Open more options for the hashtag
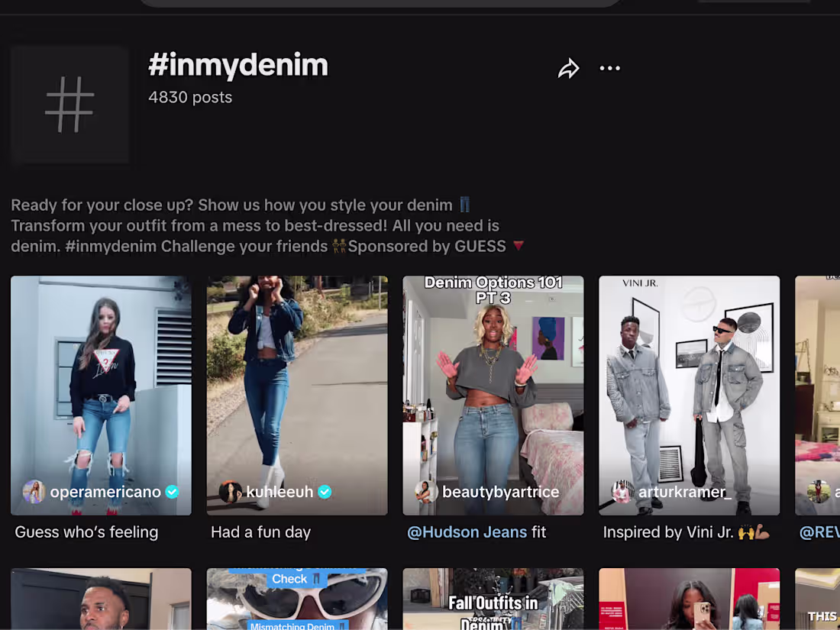Viewport: 840px width, 630px height. 609,68
